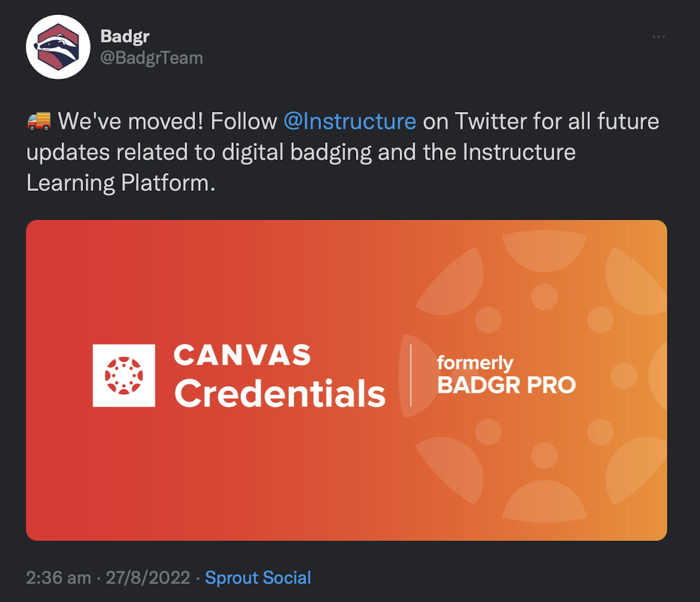Viewport: 700px width, 602px height.
Task: Click the Canvas logo square icon
Action: (x=124, y=375)
